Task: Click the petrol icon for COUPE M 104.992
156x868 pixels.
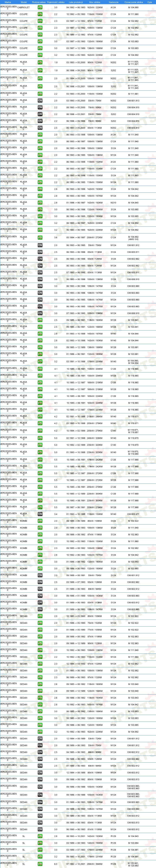Action: pyautogui.click(x=40, y=55)
